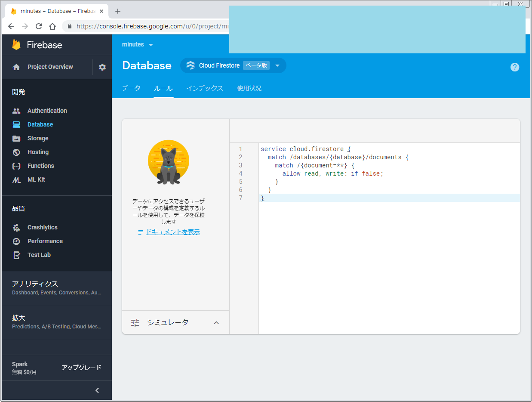Viewport: 532px width, 402px height.
Task: Open ML Kit in sidebar
Action: click(x=36, y=179)
